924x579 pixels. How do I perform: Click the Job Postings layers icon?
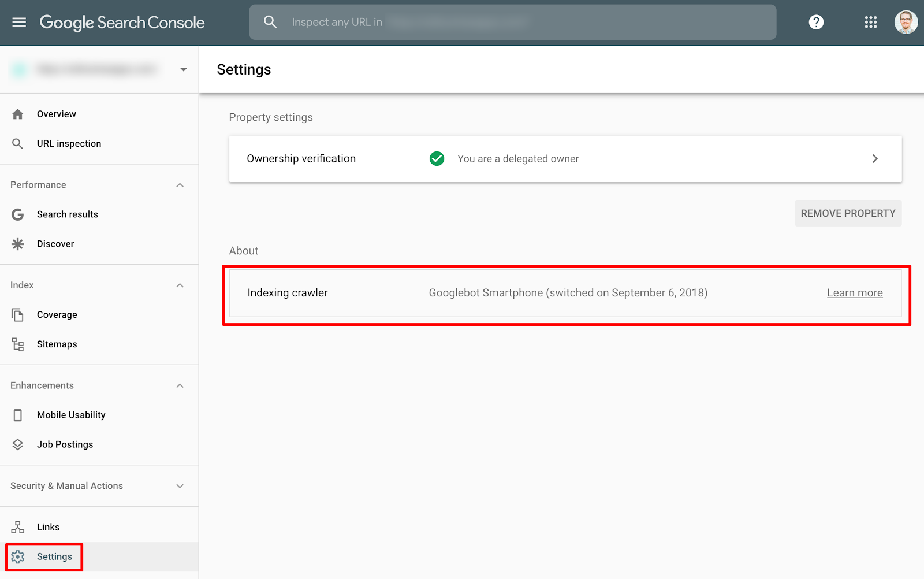18,444
